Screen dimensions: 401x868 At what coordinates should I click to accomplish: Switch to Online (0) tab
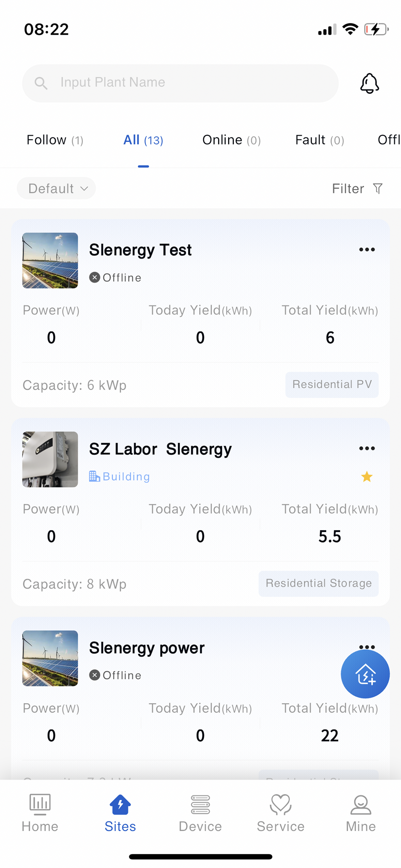tap(231, 140)
